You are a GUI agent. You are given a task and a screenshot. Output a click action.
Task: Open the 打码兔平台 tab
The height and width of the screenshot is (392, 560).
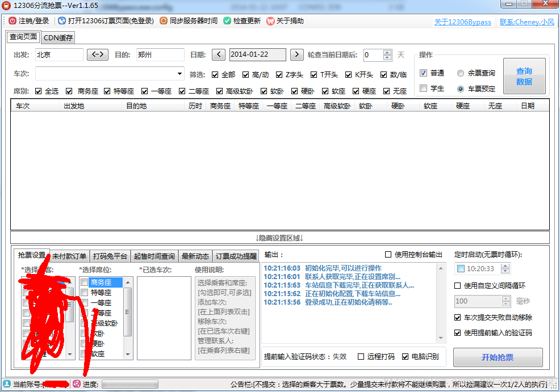coord(110,256)
